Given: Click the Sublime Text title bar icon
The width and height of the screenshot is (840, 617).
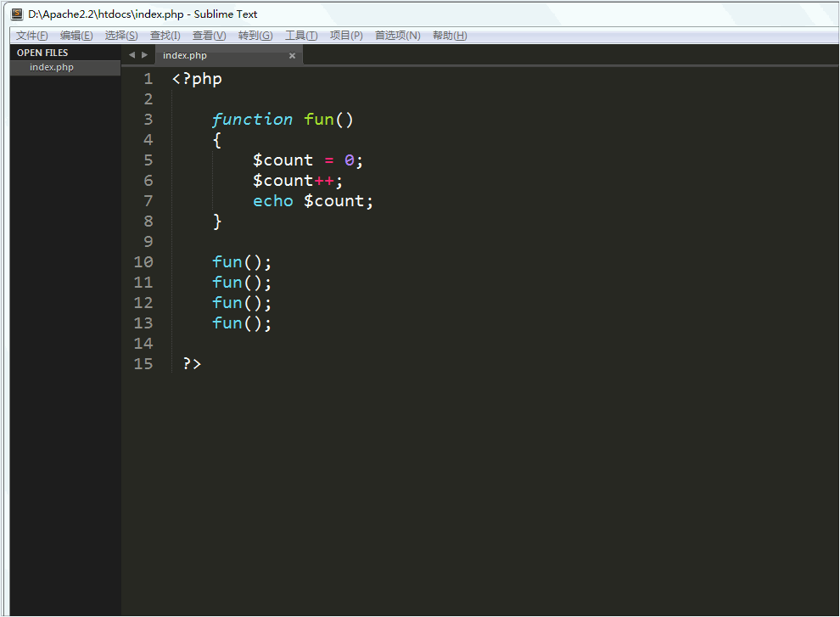Looking at the screenshot, I should pyautogui.click(x=17, y=14).
